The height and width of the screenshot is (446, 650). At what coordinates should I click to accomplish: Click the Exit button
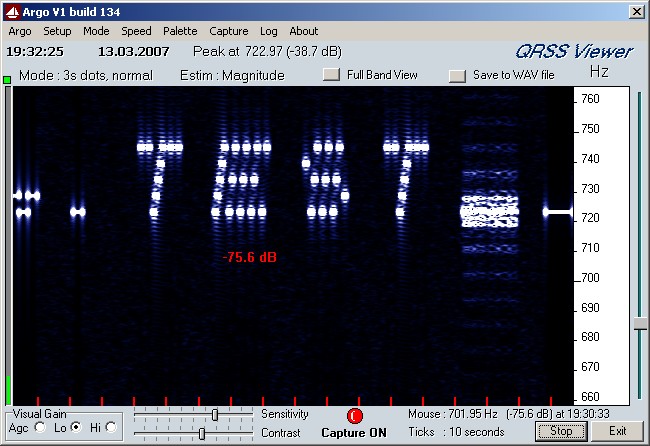coord(617,431)
